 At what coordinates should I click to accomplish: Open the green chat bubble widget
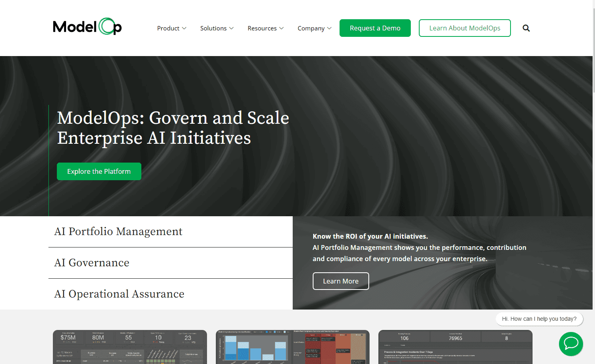[571, 344]
